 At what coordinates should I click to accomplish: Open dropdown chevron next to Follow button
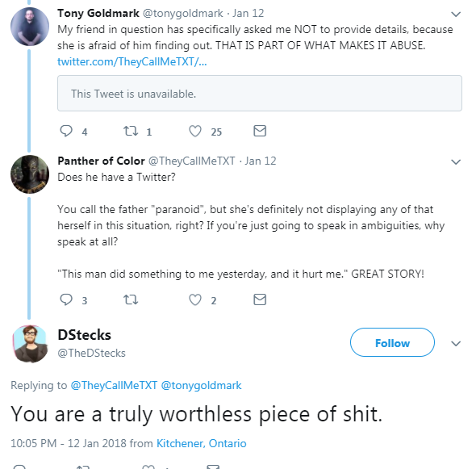click(x=456, y=344)
